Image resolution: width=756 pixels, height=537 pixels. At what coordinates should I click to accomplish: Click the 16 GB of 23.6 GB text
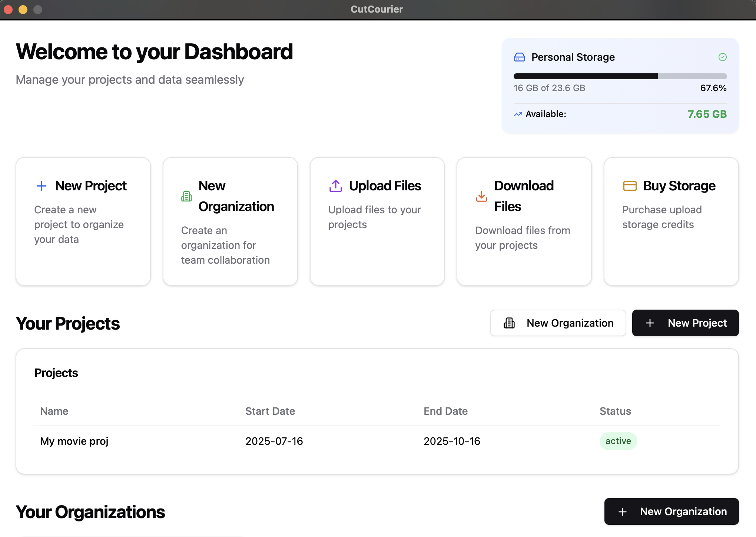(549, 88)
